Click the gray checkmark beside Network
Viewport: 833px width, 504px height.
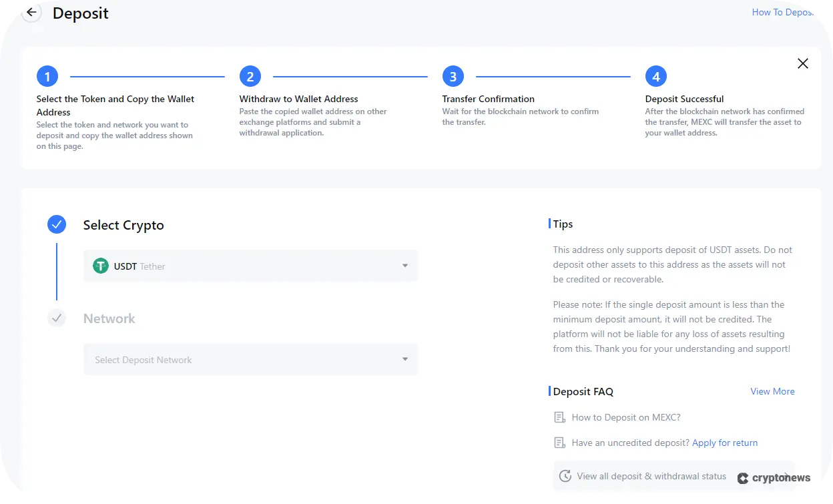57,318
